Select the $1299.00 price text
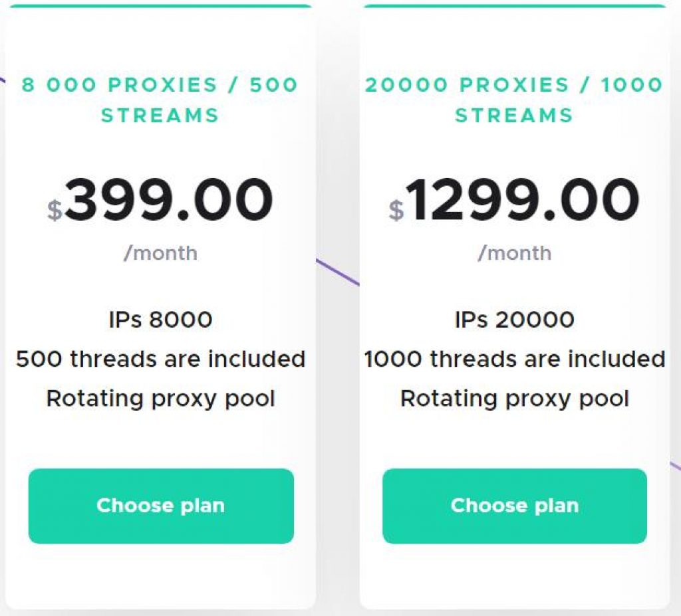The width and height of the screenshot is (681, 616). click(514, 200)
